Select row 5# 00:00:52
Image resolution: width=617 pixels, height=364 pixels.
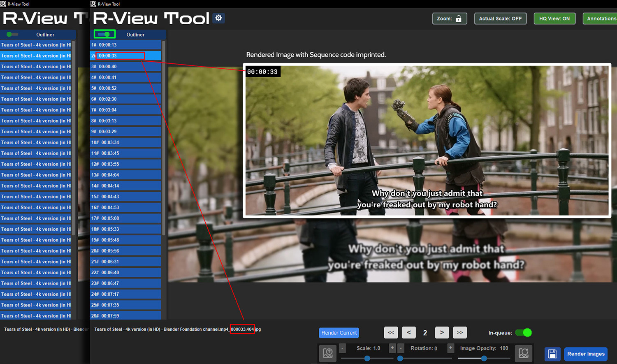click(125, 88)
